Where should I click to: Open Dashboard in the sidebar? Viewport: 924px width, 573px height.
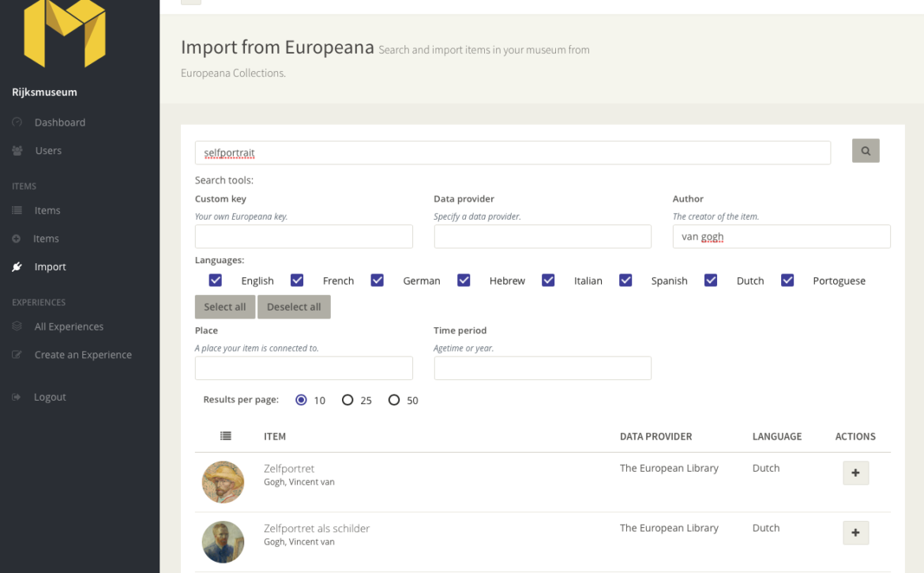tap(59, 122)
